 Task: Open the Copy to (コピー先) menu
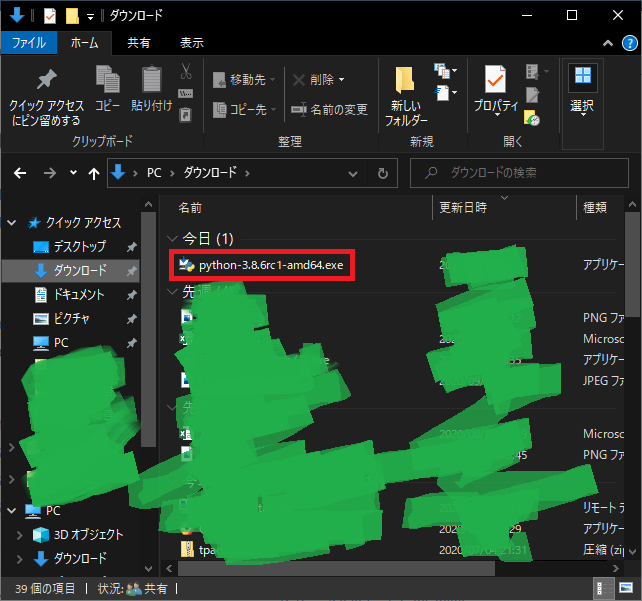point(244,110)
